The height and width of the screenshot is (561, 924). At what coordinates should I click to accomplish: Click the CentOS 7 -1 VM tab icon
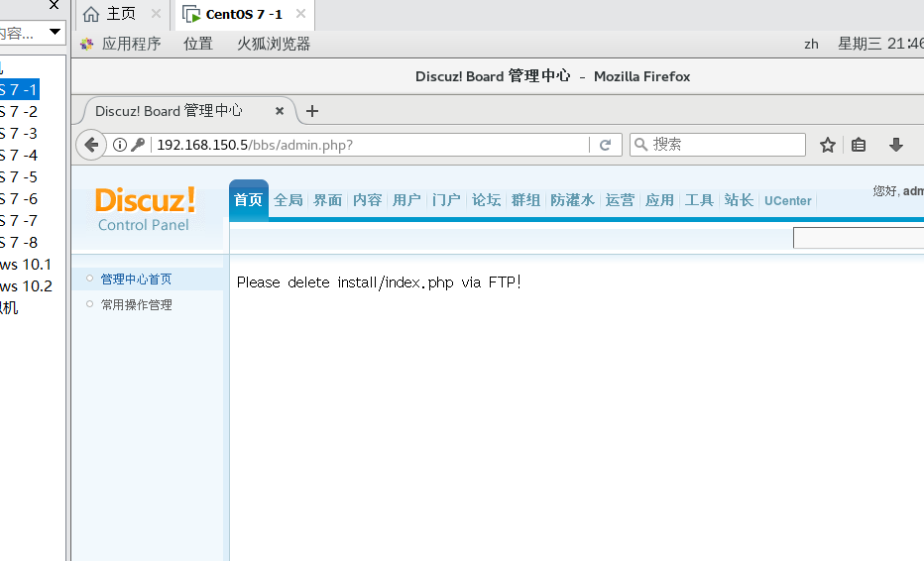point(191,14)
